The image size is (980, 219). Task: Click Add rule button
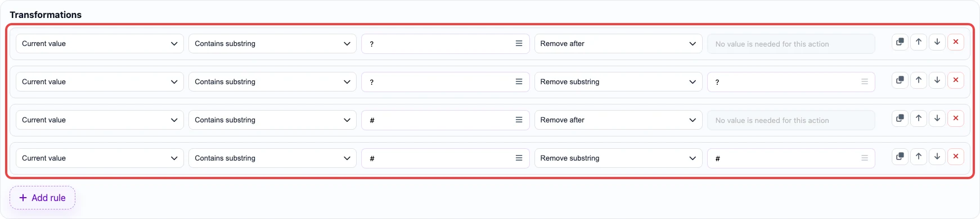(x=42, y=198)
